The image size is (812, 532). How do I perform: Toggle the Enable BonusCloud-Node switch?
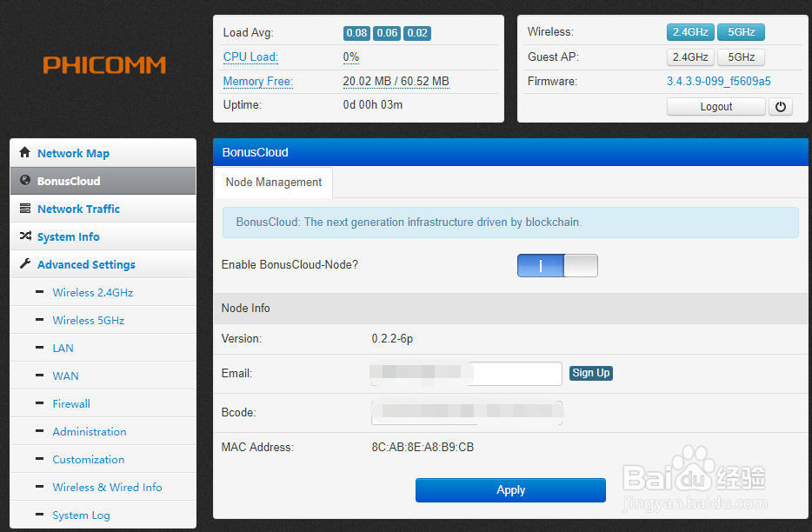[x=557, y=266]
